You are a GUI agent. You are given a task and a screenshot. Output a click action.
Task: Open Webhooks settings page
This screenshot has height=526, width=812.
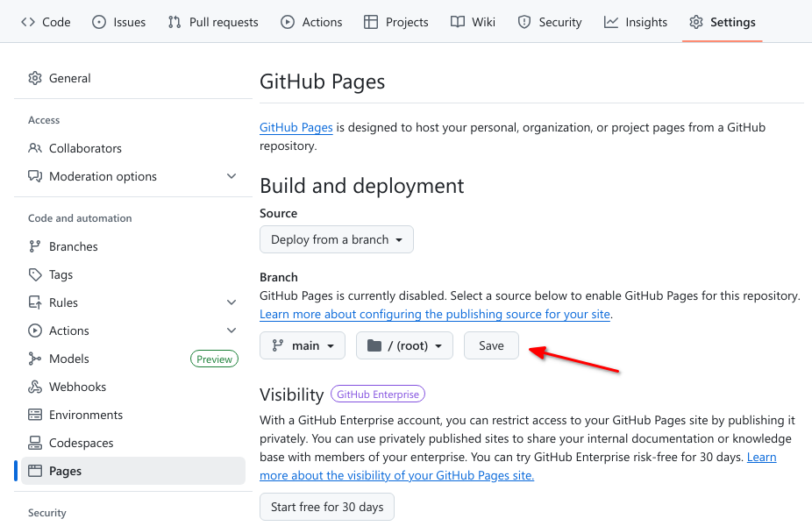tap(133, 387)
